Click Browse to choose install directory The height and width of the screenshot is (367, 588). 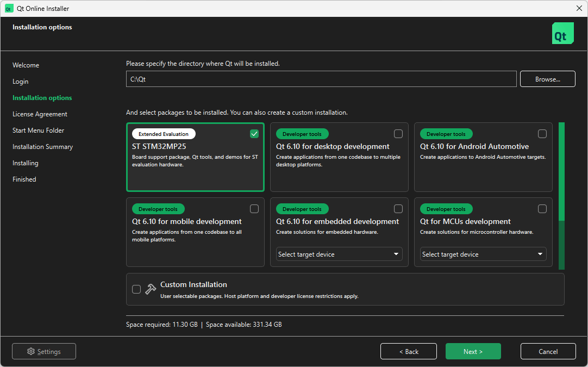point(547,78)
